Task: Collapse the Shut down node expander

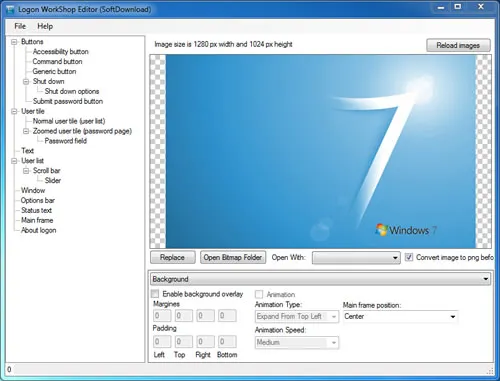Action: (x=26, y=82)
